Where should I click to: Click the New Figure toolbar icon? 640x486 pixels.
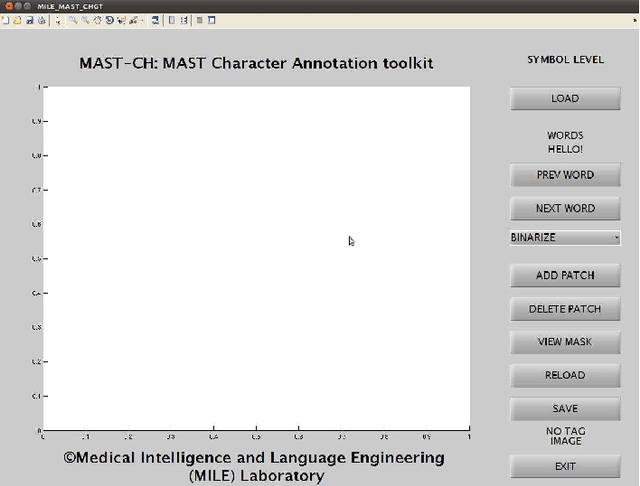point(5,20)
